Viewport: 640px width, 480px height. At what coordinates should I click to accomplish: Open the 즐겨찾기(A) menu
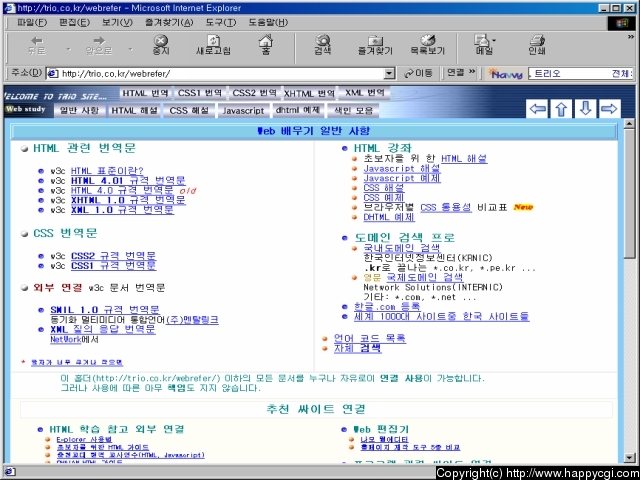click(x=169, y=22)
